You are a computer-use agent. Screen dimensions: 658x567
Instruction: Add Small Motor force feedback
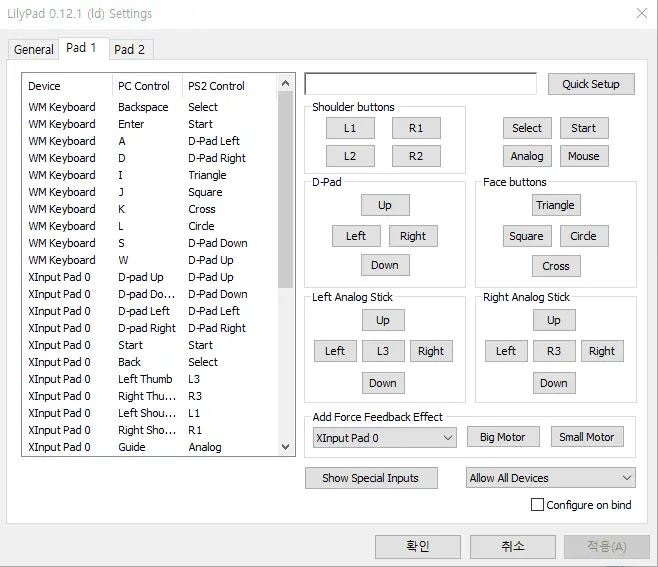(x=587, y=437)
